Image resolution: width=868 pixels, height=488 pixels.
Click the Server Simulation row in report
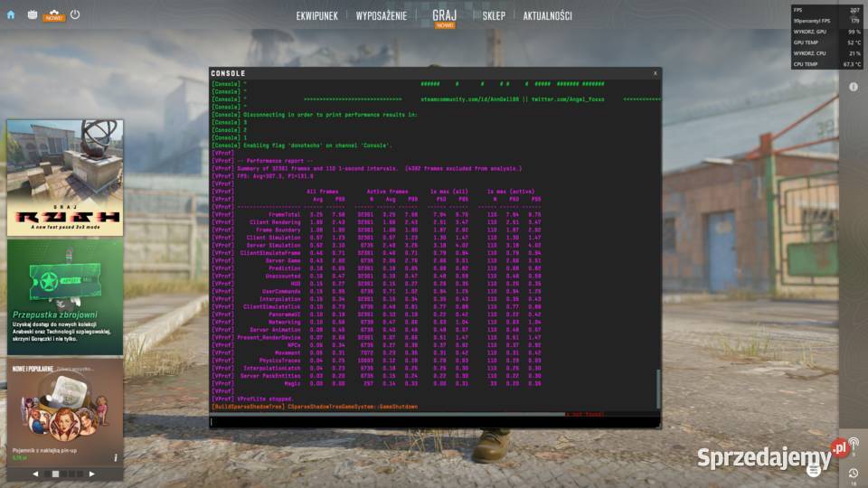376,245
